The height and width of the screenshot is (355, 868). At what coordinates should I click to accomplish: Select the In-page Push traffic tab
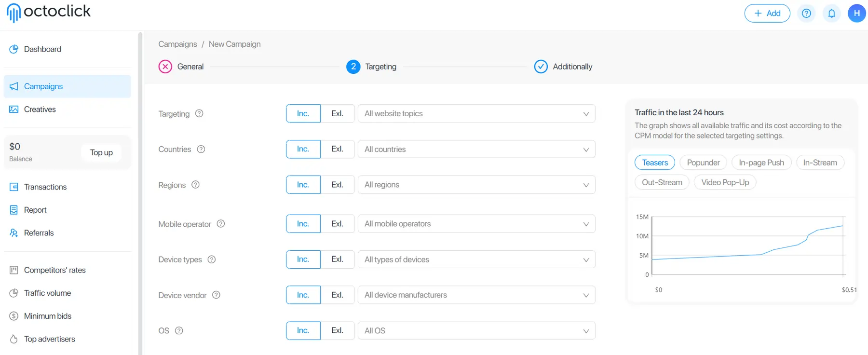pyautogui.click(x=761, y=163)
